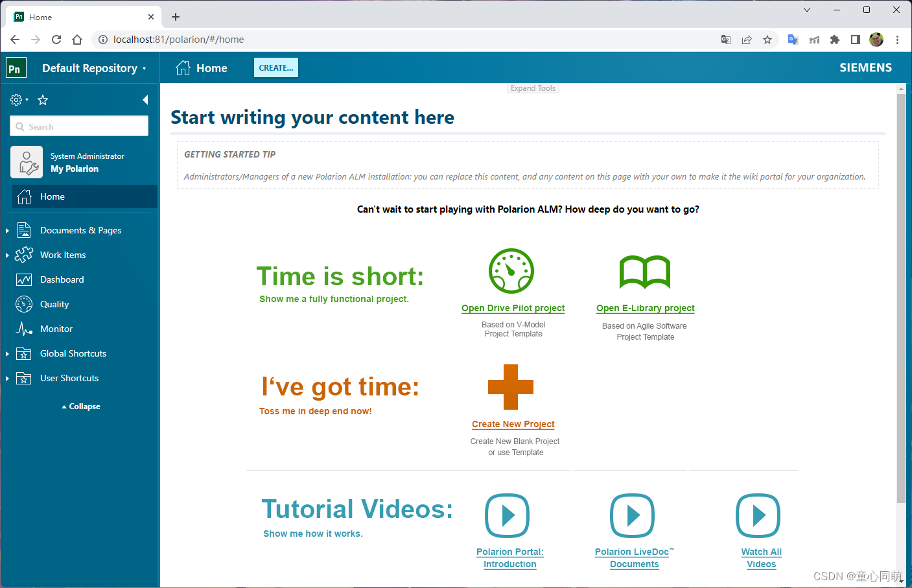Image resolution: width=912 pixels, height=588 pixels.
Task: Click the Documents & Pages icon
Action: (x=24, y=230)
